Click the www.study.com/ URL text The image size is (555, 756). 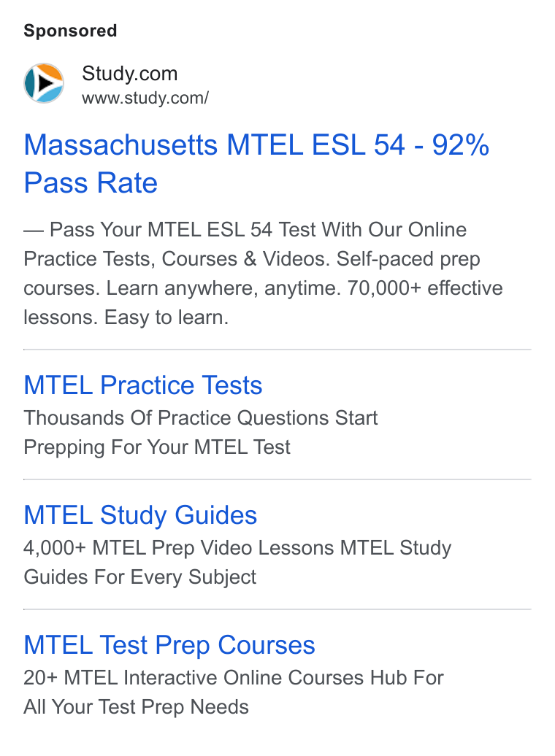(145, 98)
